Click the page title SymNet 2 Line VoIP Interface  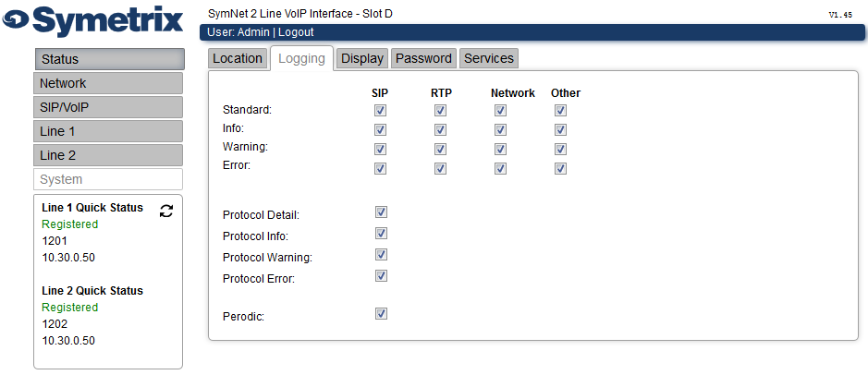point(300,14)
